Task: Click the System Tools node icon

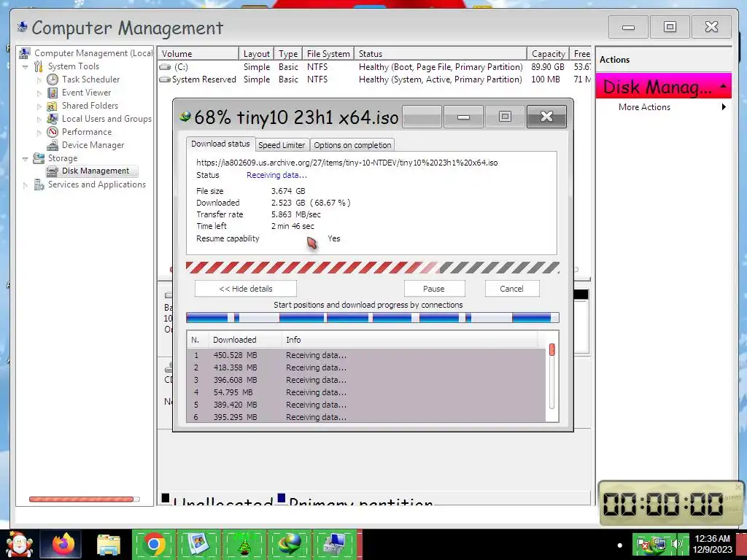Action: point(39,66)
